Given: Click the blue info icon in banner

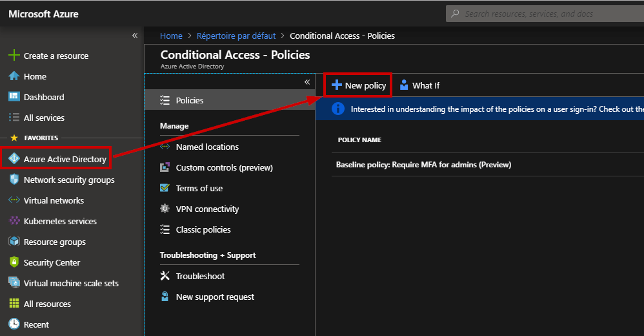Looking at the screenshot, I should coord(338,109).
